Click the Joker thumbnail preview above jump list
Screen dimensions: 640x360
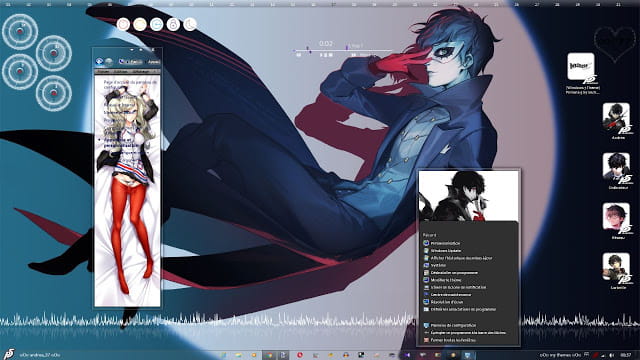pyautogui.click(x=469, y=196)
